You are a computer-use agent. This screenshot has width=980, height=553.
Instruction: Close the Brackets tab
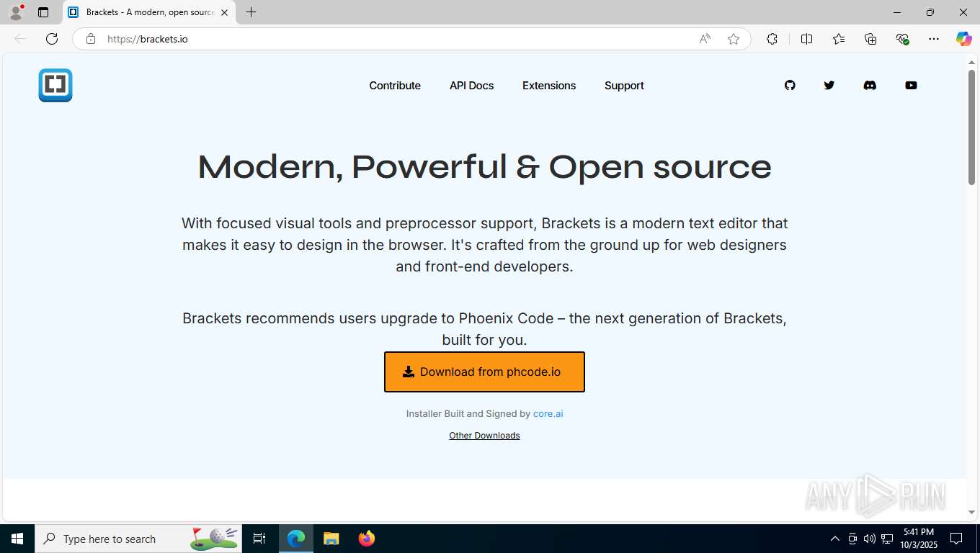224,12
